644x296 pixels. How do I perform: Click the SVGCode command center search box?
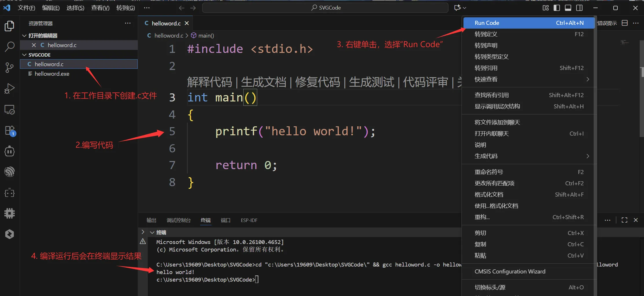point(325,8)
